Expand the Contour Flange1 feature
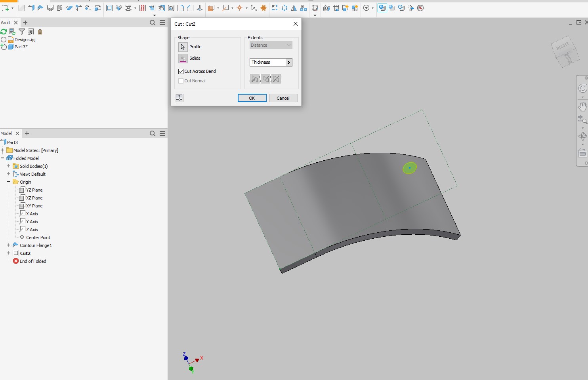Viewport: 588px width, 380px height. (9, 245)
